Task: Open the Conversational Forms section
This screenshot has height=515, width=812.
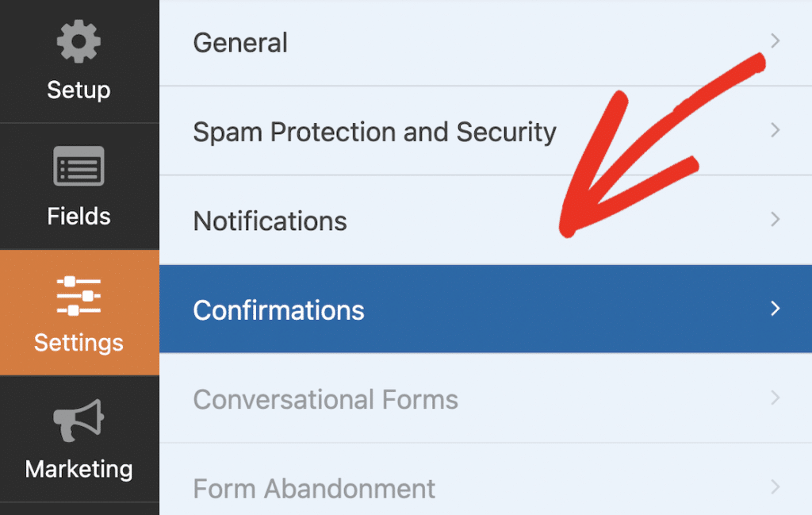Action: pyautogui.click(x=325, y=399)
